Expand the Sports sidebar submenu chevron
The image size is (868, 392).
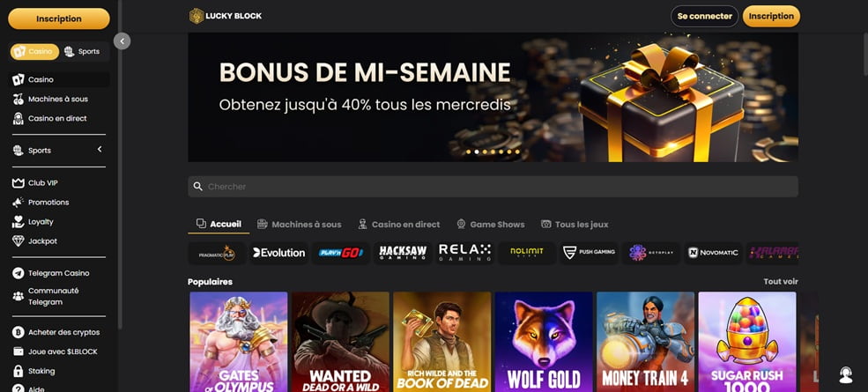100,150
